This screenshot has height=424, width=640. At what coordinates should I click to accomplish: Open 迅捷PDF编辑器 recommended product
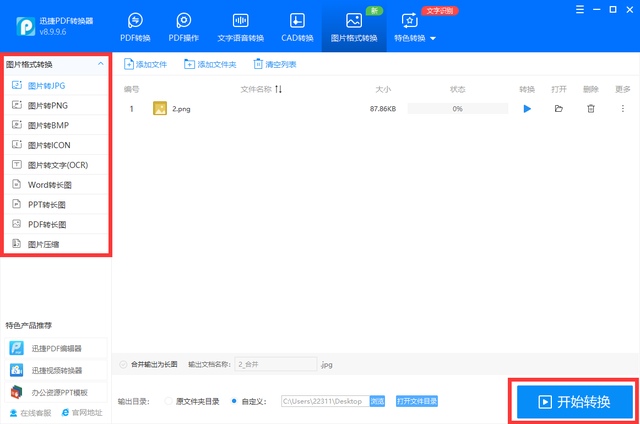tap(56, 348)
